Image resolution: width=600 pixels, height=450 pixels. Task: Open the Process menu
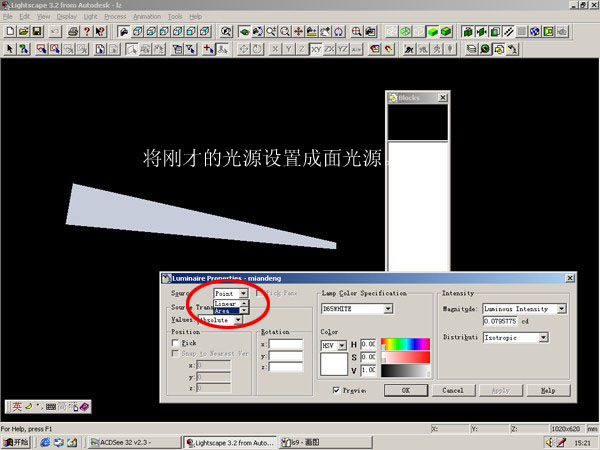click(115, 16)
